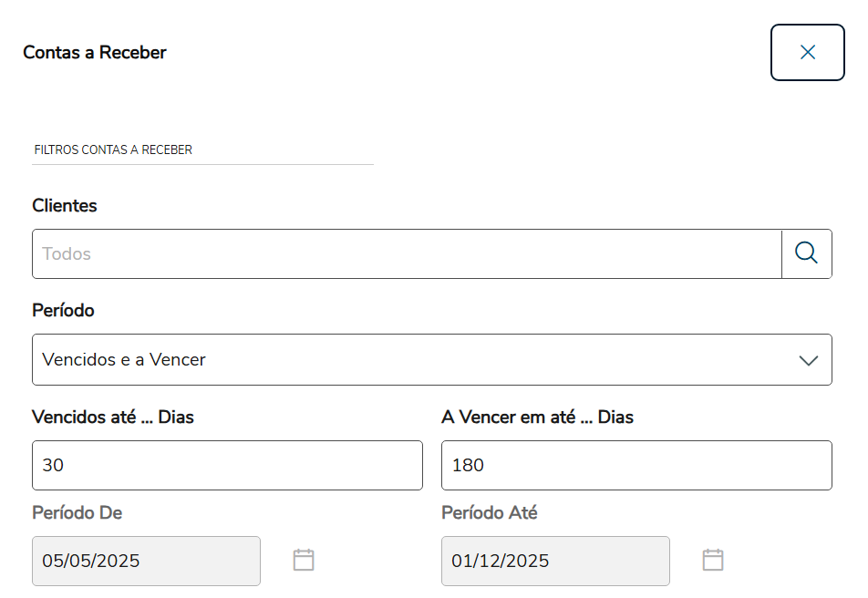The height and width of the screenshot is (598, 868).
Task: Click the "Período Até" label
Action: (489, 513)
